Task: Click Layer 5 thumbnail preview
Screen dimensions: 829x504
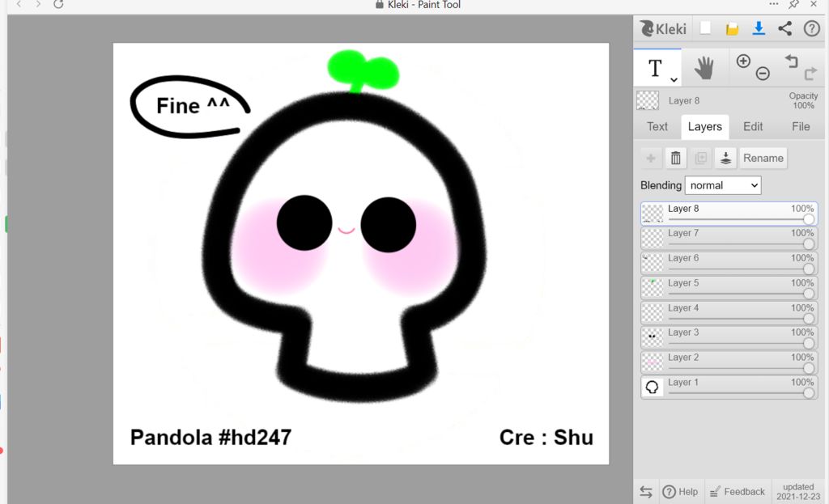Action: pos(652,288)
